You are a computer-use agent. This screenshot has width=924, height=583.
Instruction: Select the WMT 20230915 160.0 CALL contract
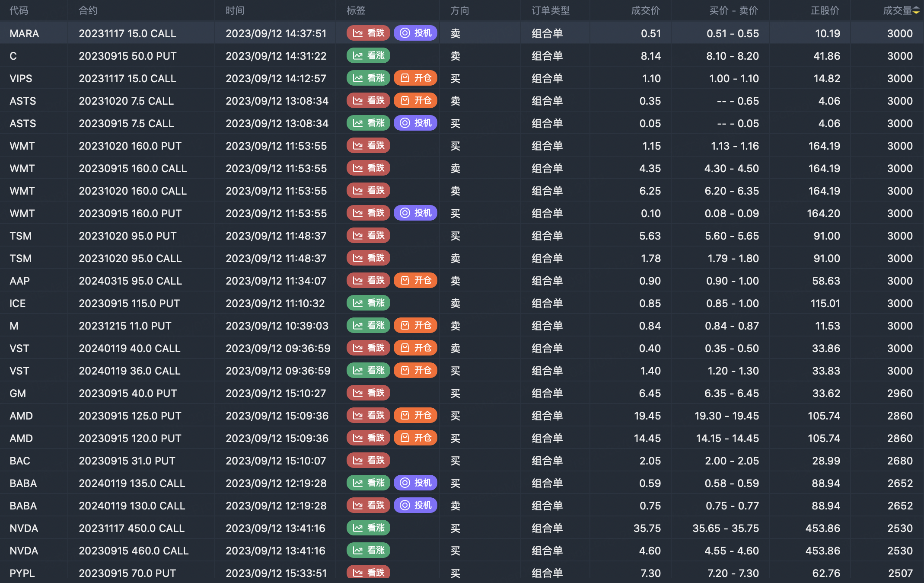point(132,168)
